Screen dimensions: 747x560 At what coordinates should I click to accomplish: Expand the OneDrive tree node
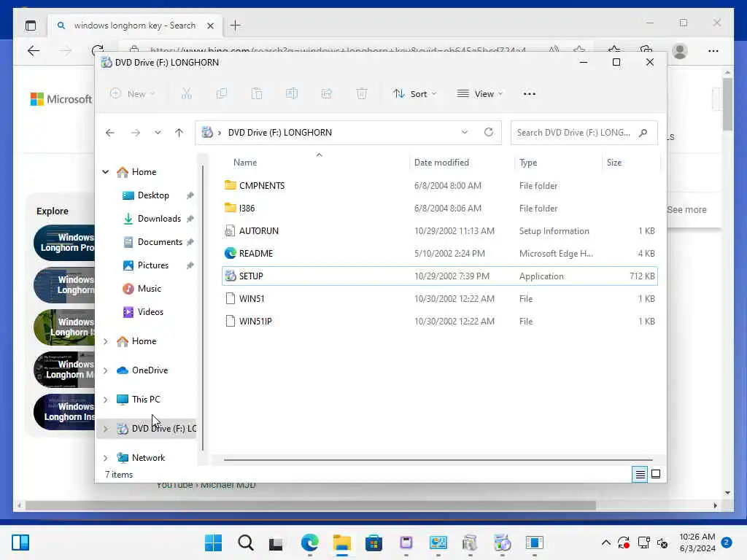click(x=106, y=370)
